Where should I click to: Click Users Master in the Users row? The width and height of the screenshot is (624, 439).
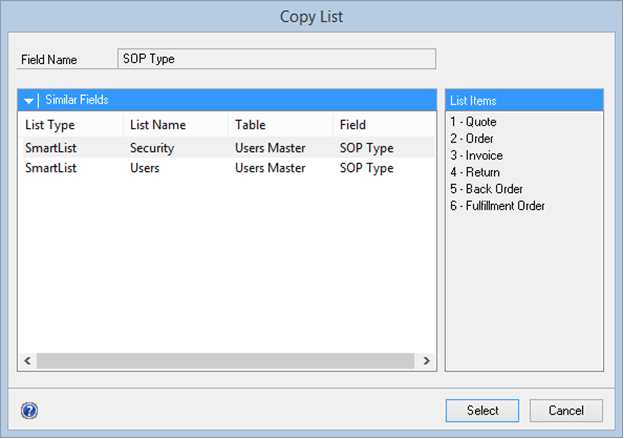[270, 168]
